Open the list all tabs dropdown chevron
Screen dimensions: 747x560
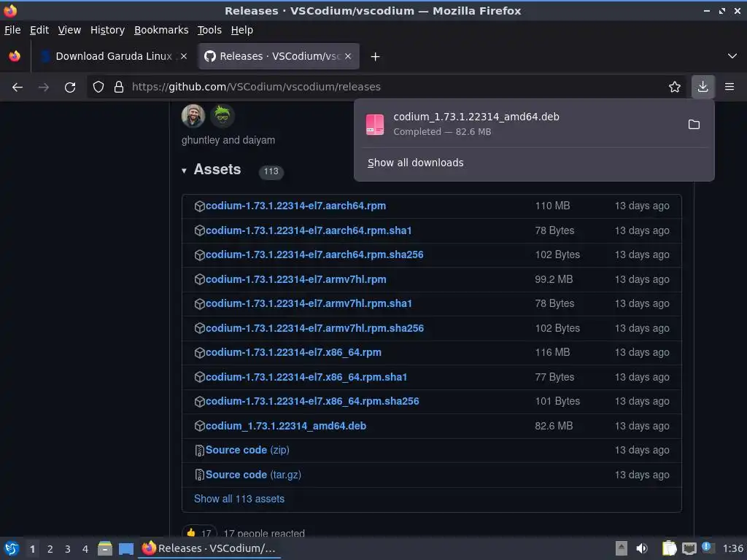732,56
